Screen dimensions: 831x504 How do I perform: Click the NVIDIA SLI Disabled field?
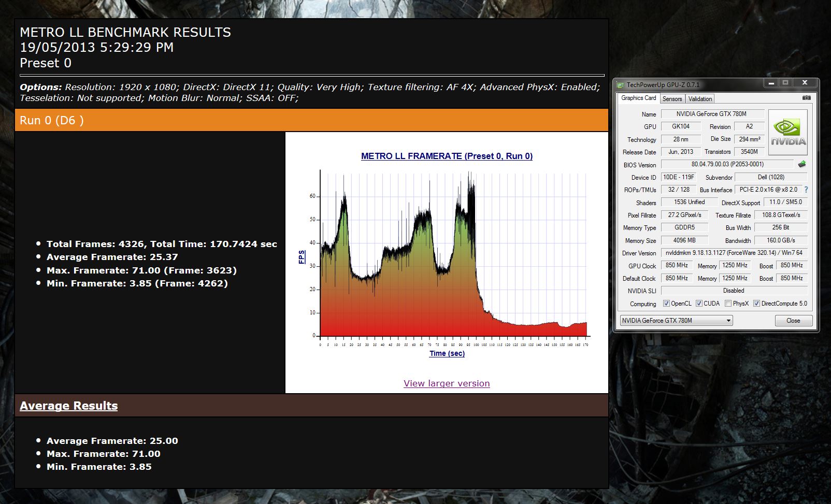click(x=734, y=291)
